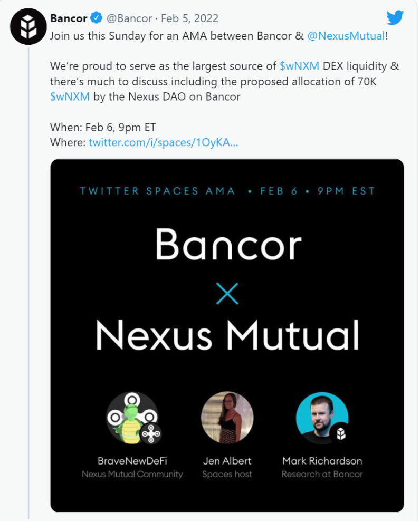Click Jen Albert's profile photo
The height and width of the screenshot is (522, 420).
[x=227, y=418]
